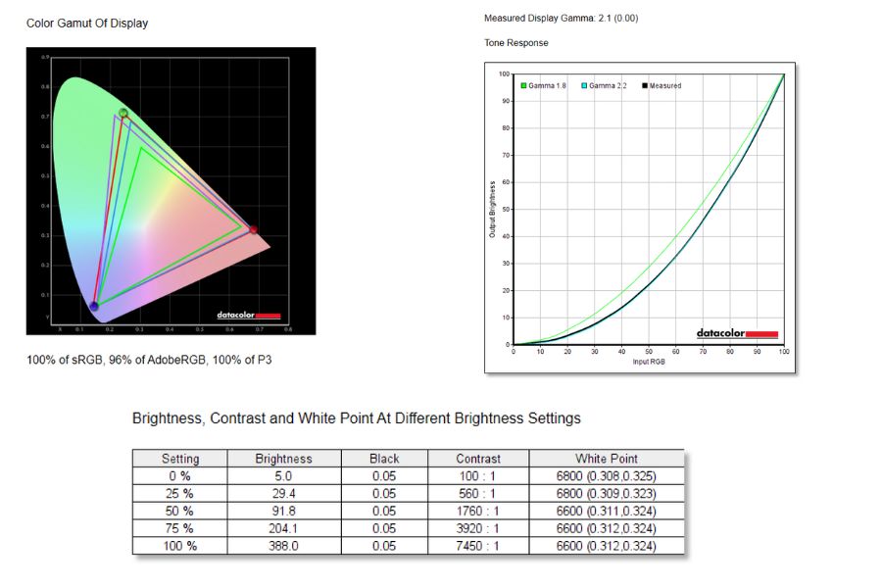Click the Color Gamut Of Display heading

tap(87, 23)
